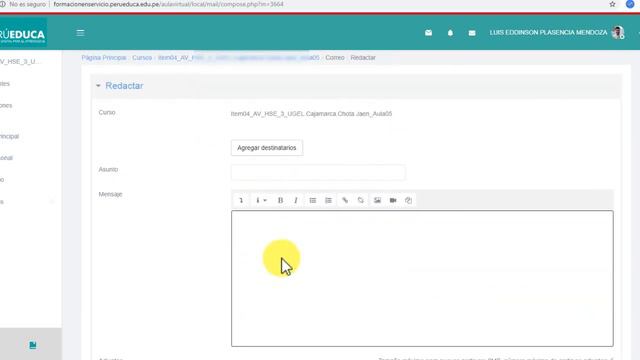The height and width of the screenshot is (360, 640).
Task: Insert an unordered bullet list
Action: click(313, 200)
